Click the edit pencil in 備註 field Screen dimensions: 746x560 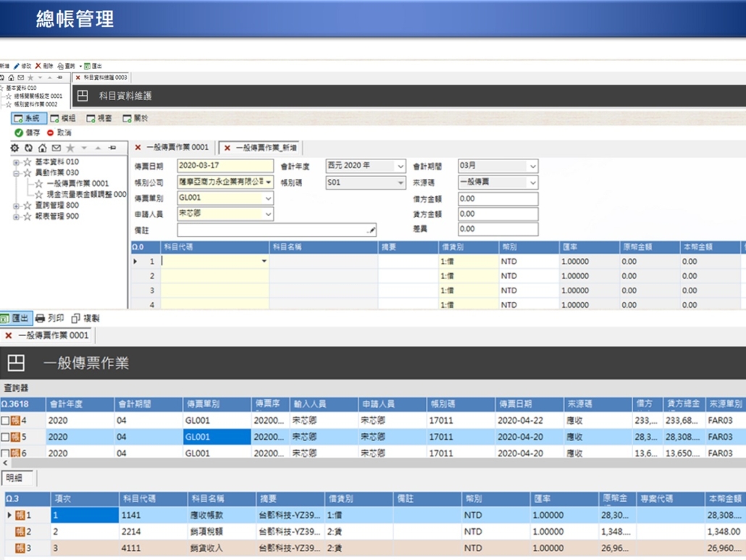371,230
